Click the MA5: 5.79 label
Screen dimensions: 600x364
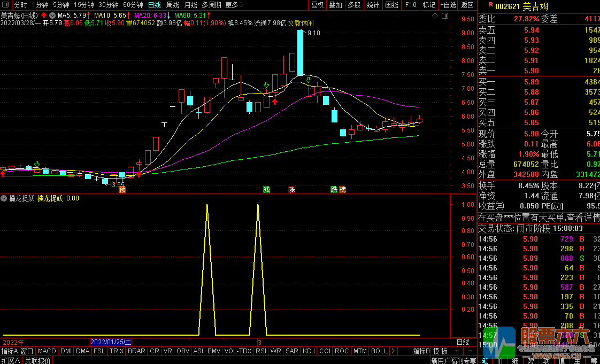tap(72, 16)
